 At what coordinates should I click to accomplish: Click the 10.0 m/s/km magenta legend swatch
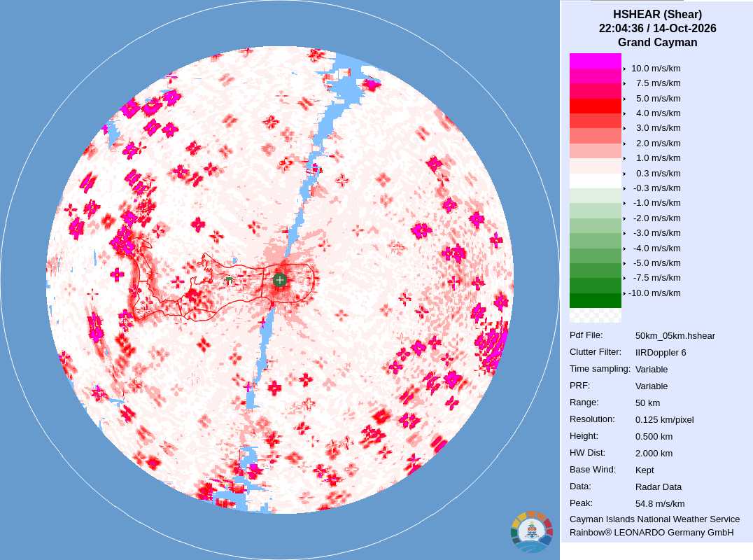pos(595,60)
